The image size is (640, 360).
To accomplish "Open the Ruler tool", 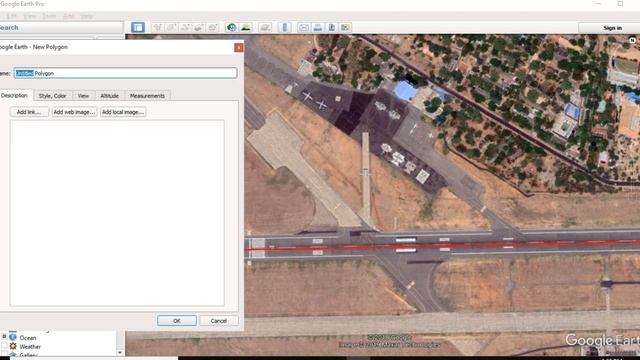I will [284, 27].
